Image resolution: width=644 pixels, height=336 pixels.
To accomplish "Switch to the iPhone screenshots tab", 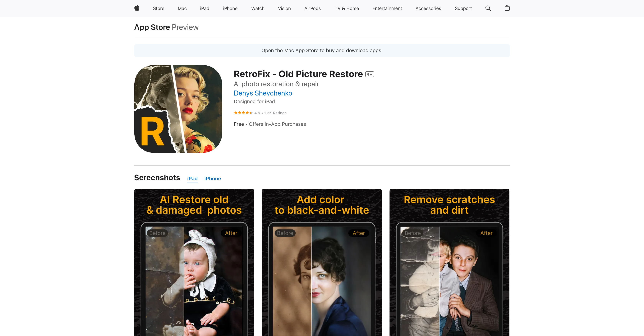I will click(213, 178).
